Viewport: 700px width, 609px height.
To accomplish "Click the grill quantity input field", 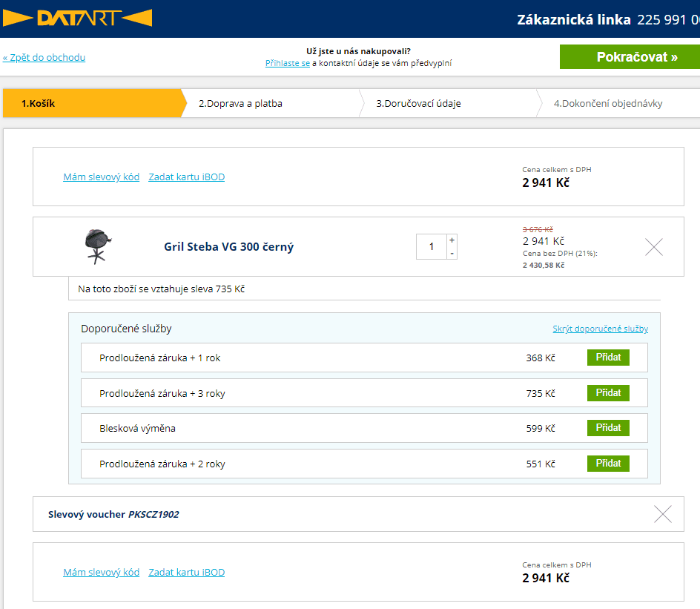I will [432, 246].
